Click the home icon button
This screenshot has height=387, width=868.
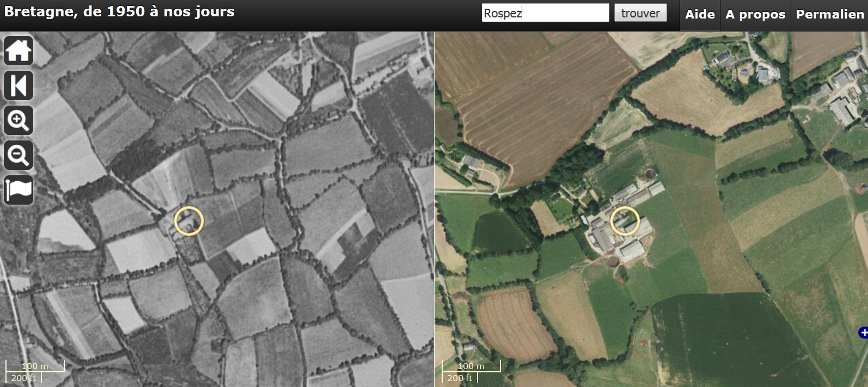(x=19, y=51)
